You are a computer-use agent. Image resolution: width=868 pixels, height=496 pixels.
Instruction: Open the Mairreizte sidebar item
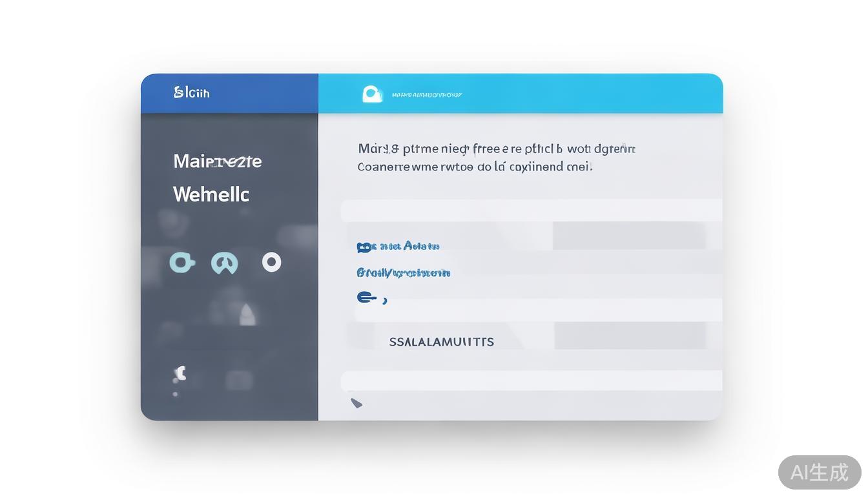pos(217,161)
